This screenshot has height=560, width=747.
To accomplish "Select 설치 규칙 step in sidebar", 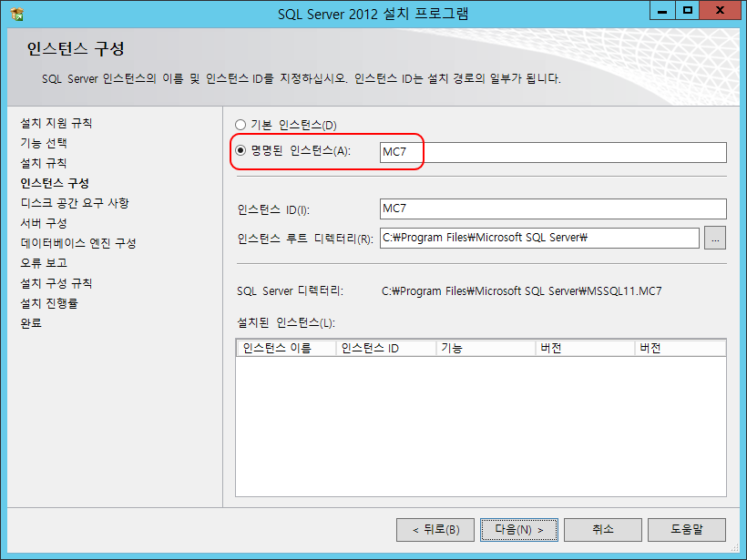I will (44, 163).
